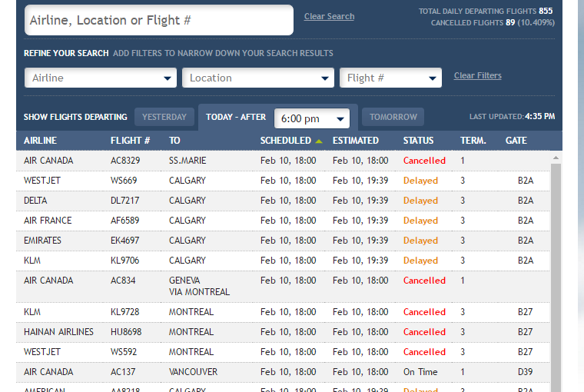Show flights departing Yesterday
Image resolution: width=584 pixels, height=392 pixels.
click(x=164, y=117)
